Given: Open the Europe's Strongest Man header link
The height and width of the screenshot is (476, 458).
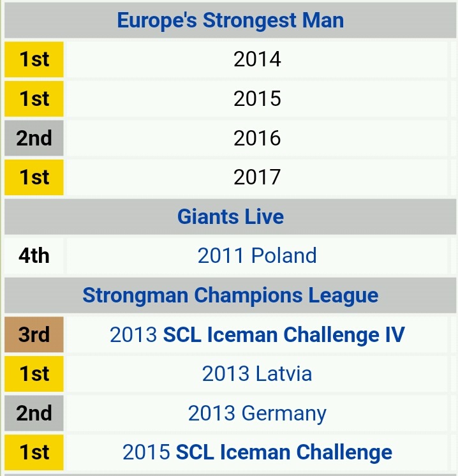Looking at the screenshot, I should [230, 20].
